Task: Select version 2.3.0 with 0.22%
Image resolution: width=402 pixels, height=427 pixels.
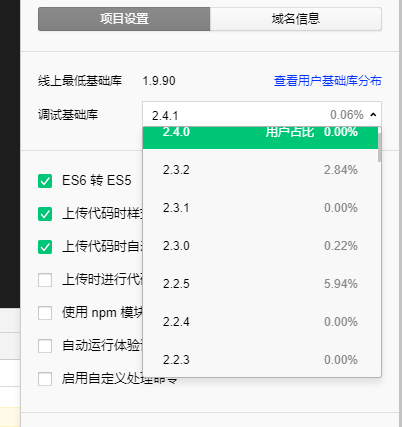Action: coord(260,246)
